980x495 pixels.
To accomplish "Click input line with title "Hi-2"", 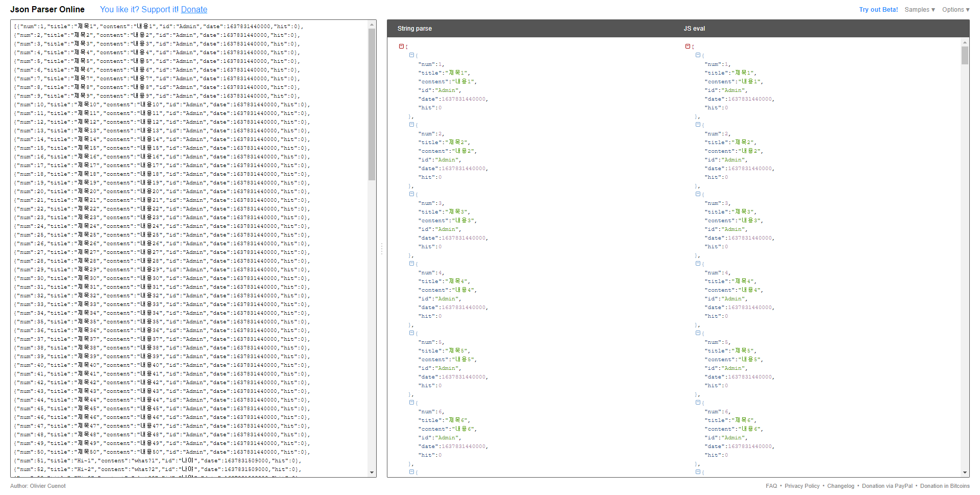I will (158, 469).
